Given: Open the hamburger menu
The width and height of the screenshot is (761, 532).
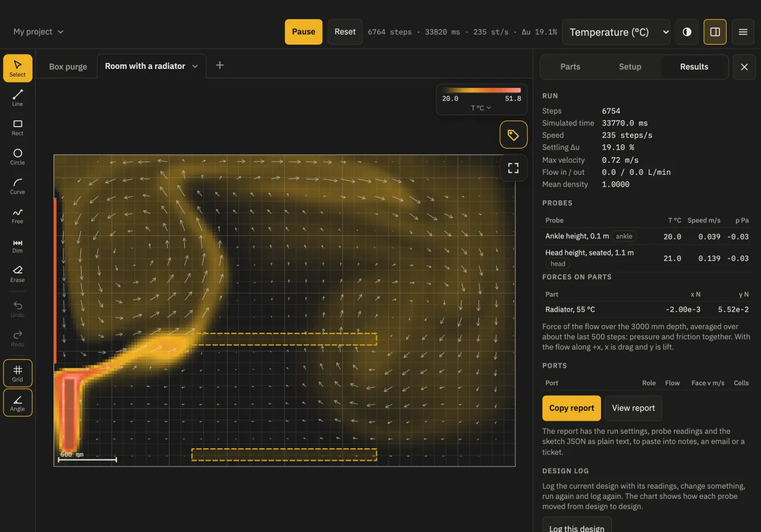Looking at the screenshot, I should 743,32.
